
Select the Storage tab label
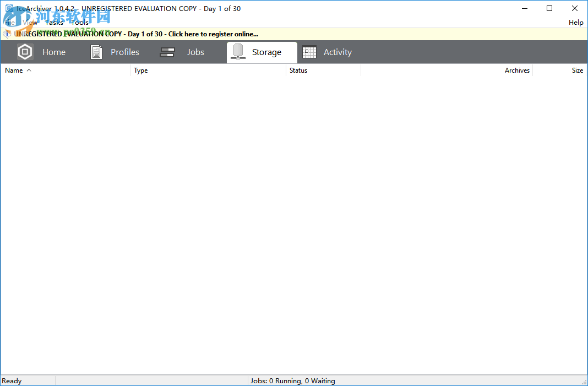(x=266, y=52)
